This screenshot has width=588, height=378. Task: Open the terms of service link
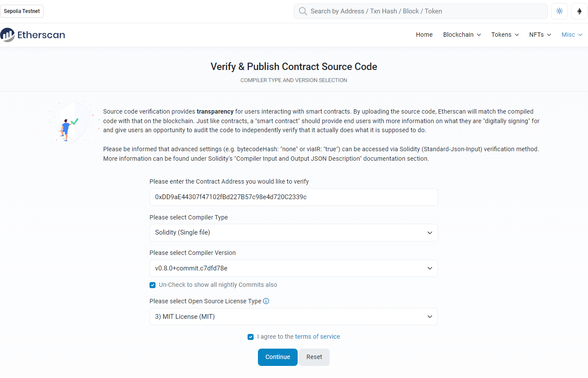tap(318, 337)
